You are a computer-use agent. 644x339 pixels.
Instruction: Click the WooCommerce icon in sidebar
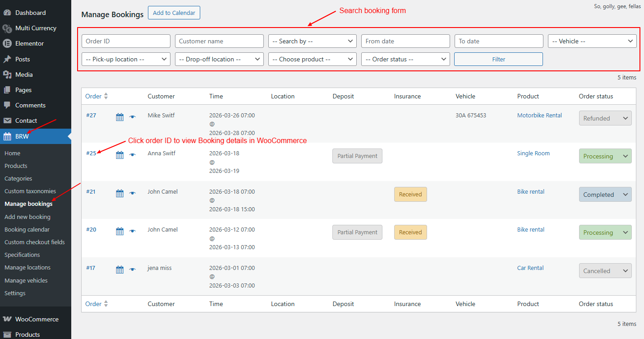click(7, 319)
